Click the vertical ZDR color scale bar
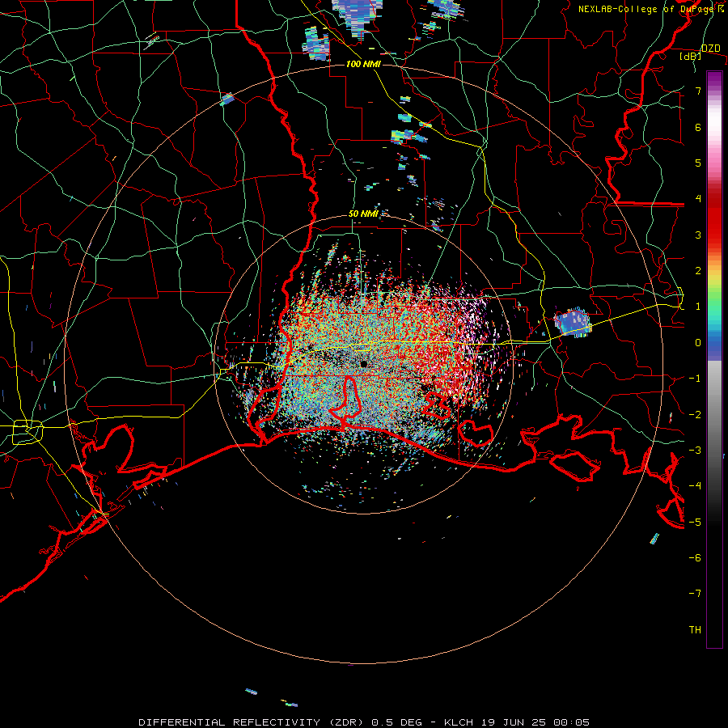The image size is (728, 728). 714,359
